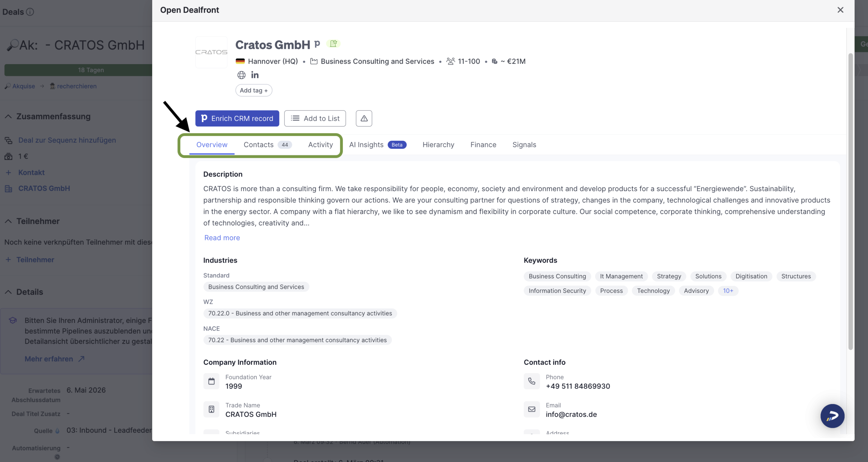
Task: Open the LinkedIn profile icon
Action: point(255,75)
